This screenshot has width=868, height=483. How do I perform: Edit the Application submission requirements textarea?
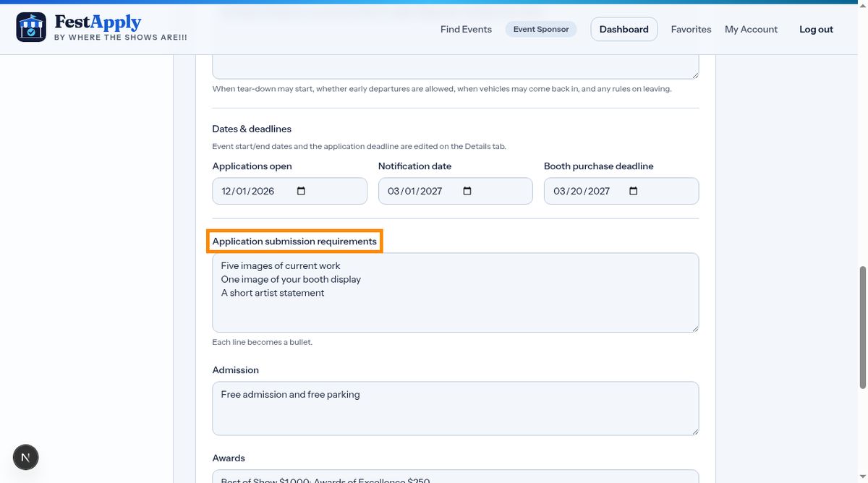tap(456, 293)
